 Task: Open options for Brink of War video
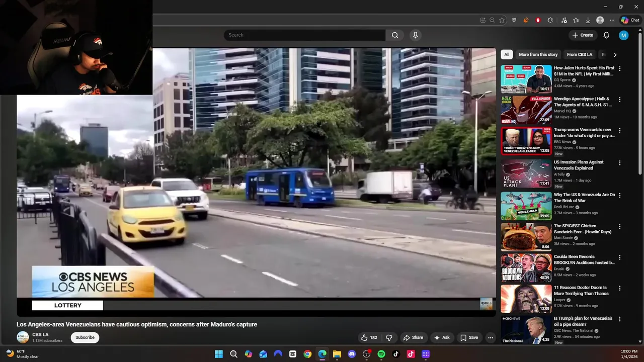click(x=620, y=195)
